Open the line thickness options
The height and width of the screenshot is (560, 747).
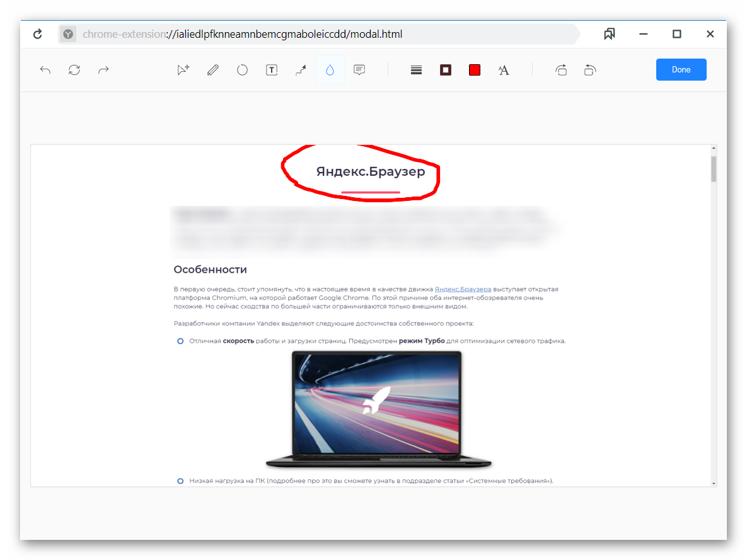(416, 70)
